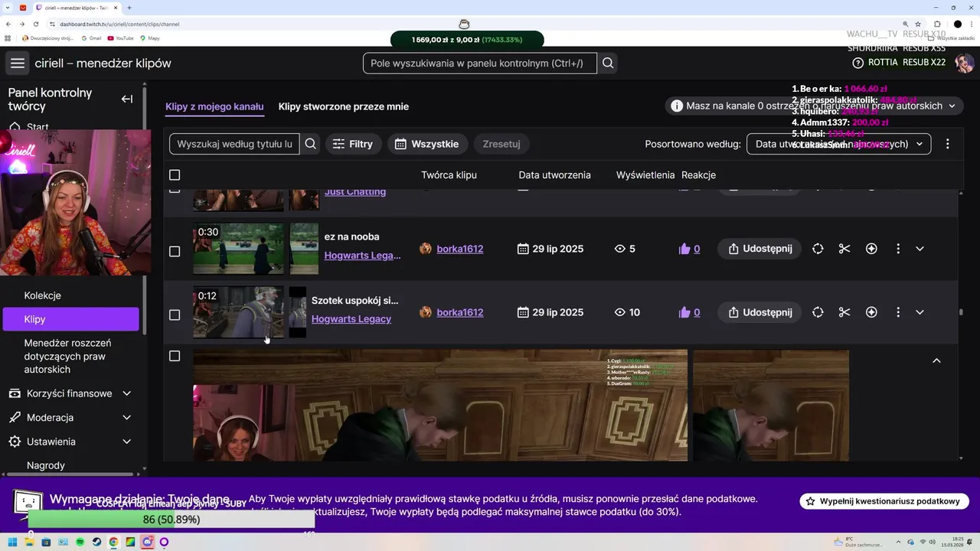Click the circular icon for ez na nooba

click(x=818, y=249)
